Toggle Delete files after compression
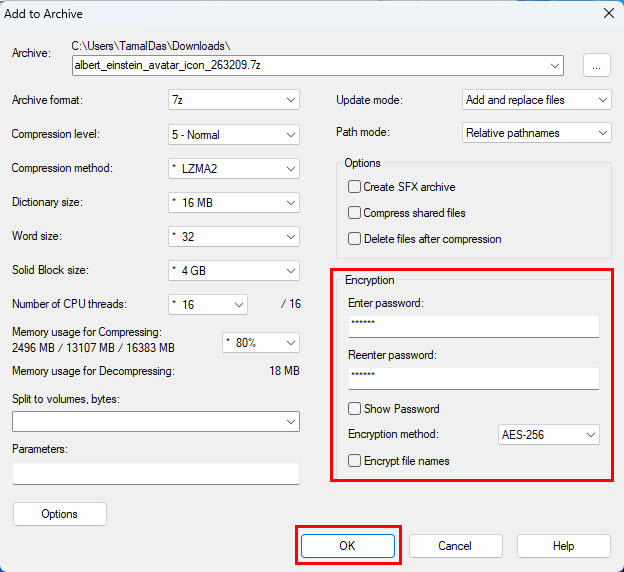Image resolution: width=624 pixels, height=572 pixels. (354, 239)
